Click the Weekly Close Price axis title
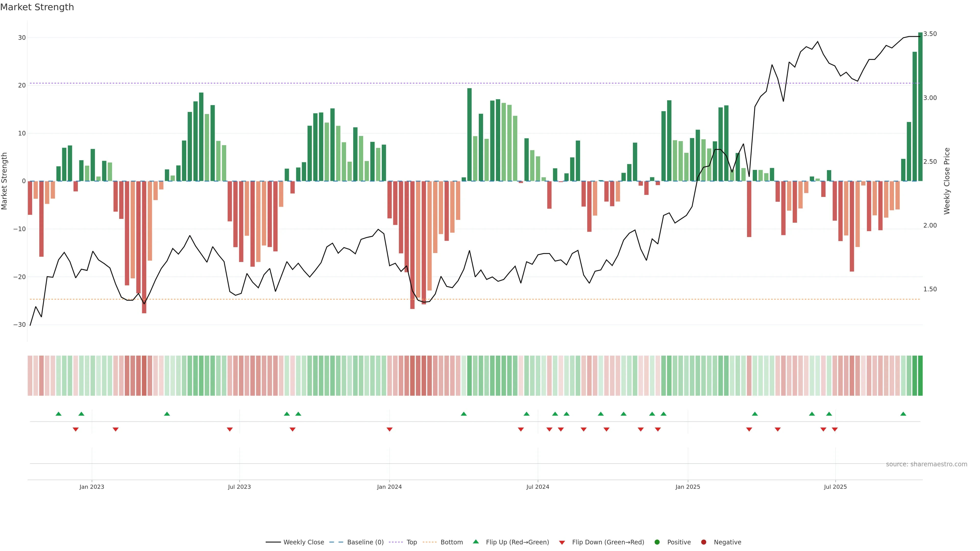Viewport: 980px width, 551px height. tap(947, 181)
